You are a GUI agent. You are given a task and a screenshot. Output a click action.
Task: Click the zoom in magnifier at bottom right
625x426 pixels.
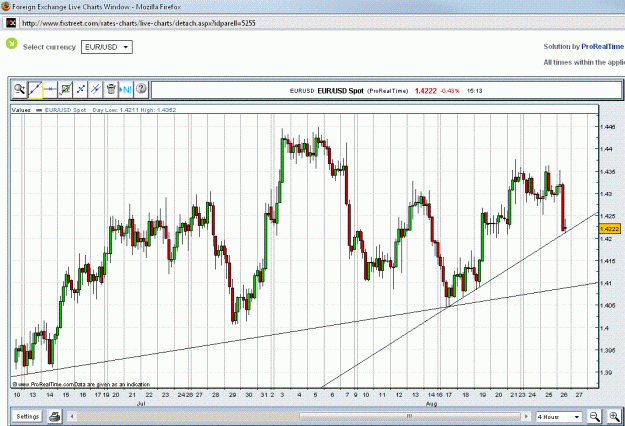614,417
